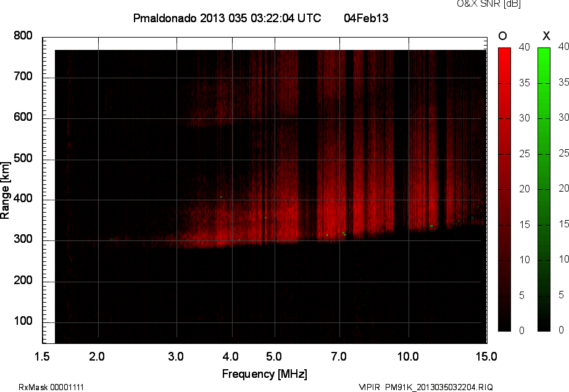Click the 3.0 frequency axis label
The height and width of the screenshot is (392, 569).
click(x=176, y=356)
